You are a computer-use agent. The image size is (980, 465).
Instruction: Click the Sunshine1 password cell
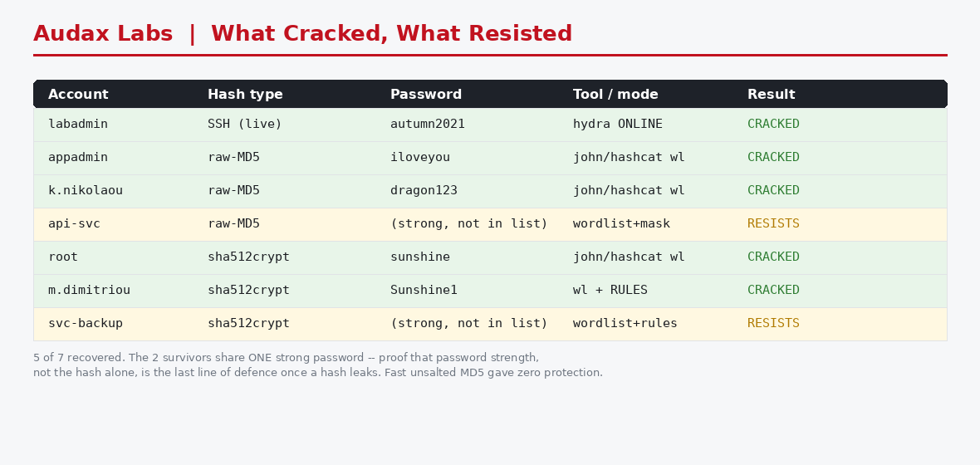[424, 289]
